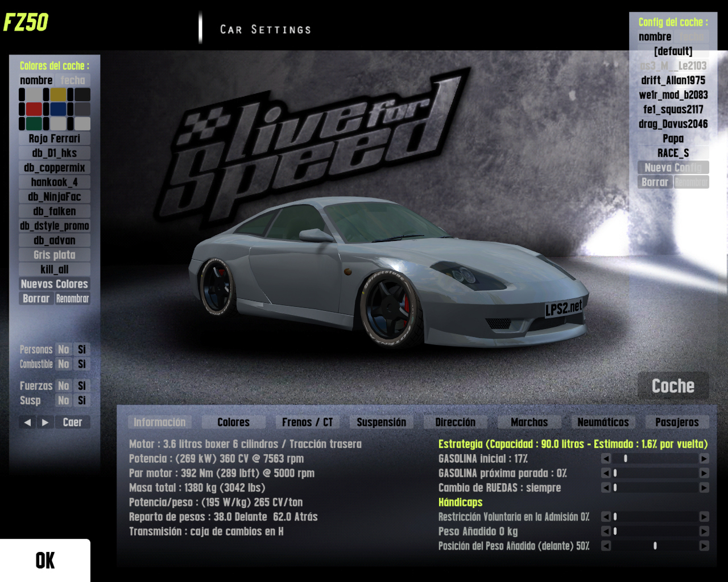Go to the Suspensión tab
The width and height of the screenshot is (728, 582).
tap(381, 422)
